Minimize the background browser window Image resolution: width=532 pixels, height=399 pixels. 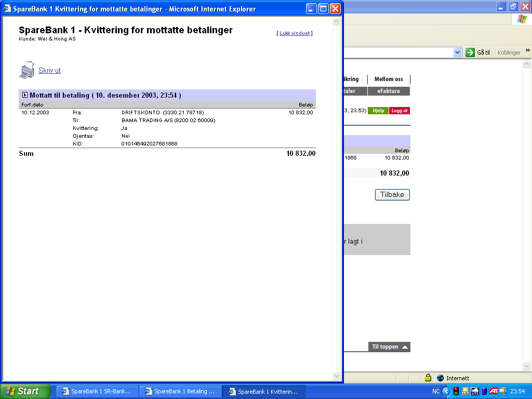[x=501, y=6]
